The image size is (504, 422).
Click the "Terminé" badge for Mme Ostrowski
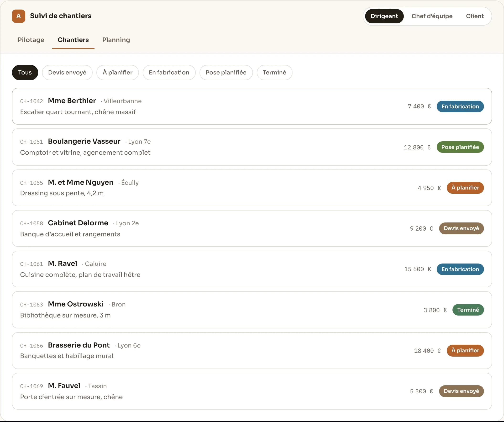468,310
